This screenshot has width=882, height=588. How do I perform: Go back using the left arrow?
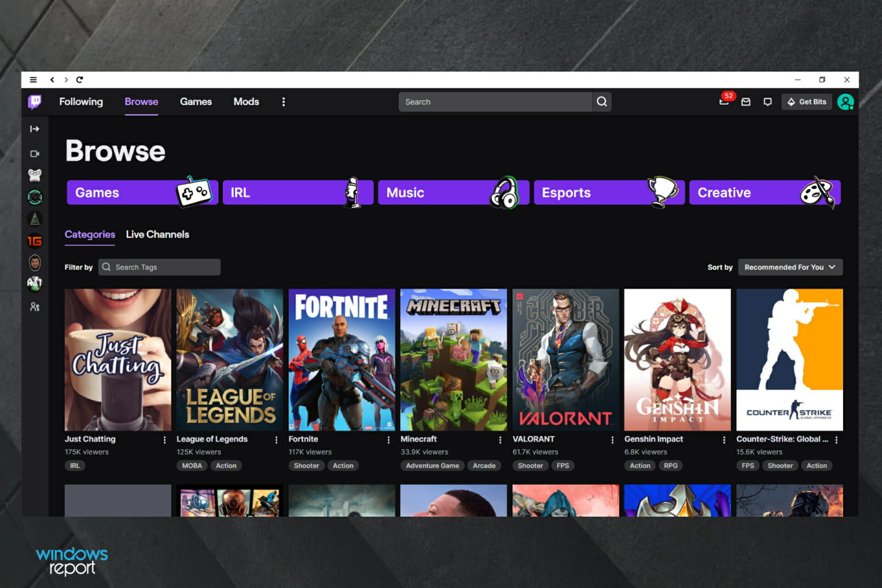[52, 79]
